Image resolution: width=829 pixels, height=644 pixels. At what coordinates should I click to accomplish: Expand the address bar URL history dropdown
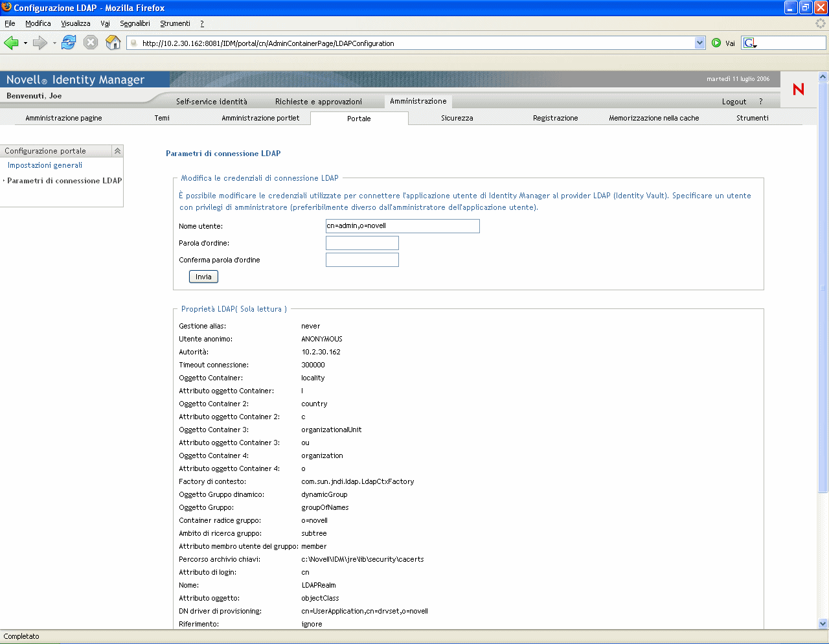tap(699, 43)
